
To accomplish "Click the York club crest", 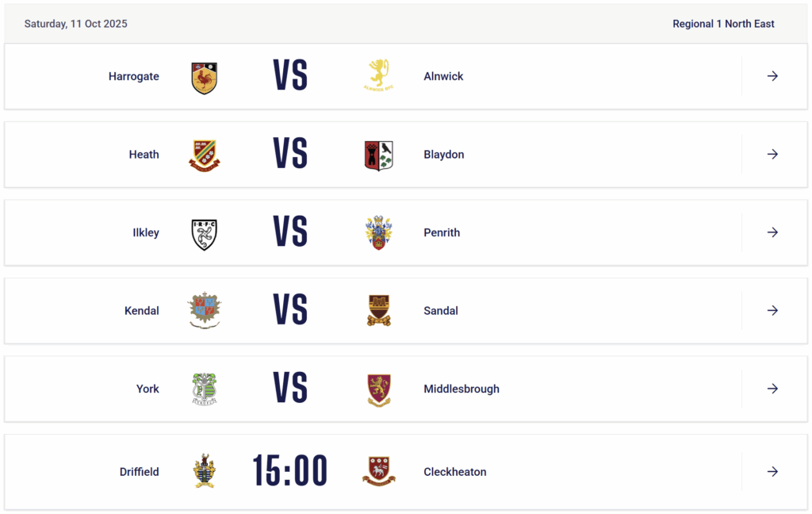I will tap(205, 389).
